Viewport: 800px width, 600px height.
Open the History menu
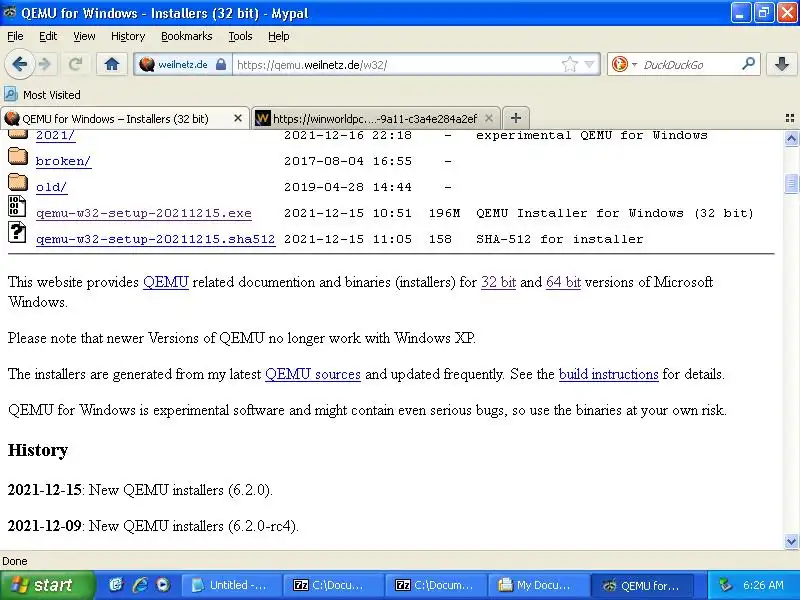(x=128, y=36)
